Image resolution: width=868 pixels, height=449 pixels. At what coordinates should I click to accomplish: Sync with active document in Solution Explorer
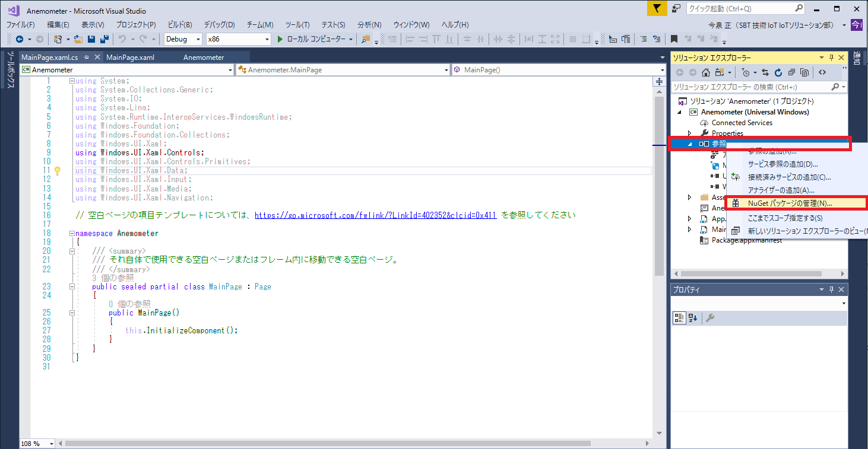point(765,72)
